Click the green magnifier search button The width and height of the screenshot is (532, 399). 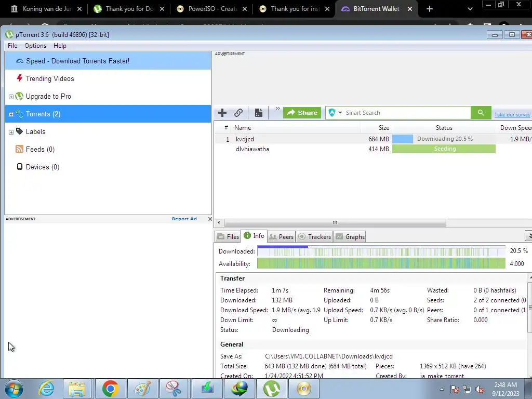[x=481, y=113]
